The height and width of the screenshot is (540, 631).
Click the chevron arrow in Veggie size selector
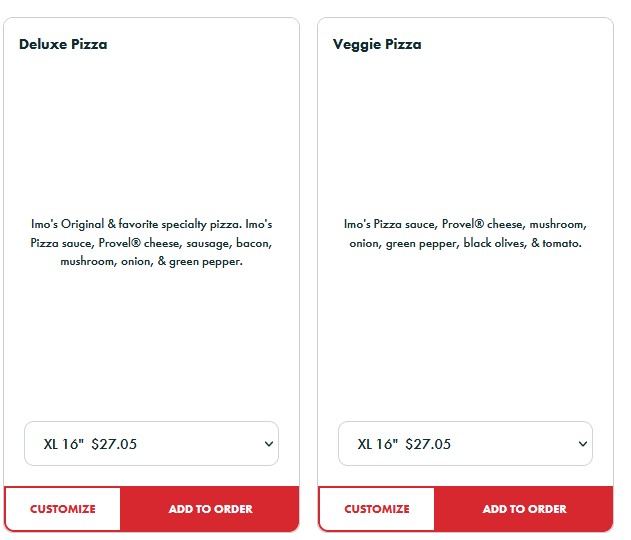[582, 444]
